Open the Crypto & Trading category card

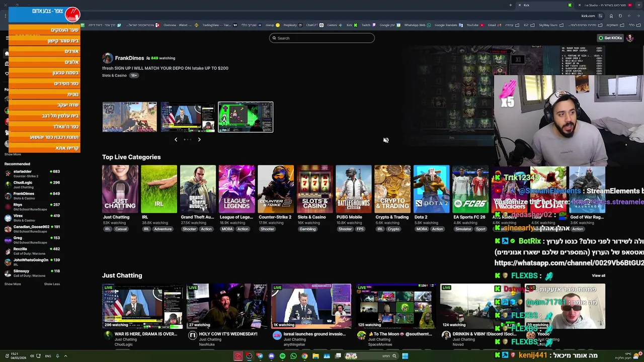(x=392, y=189)
